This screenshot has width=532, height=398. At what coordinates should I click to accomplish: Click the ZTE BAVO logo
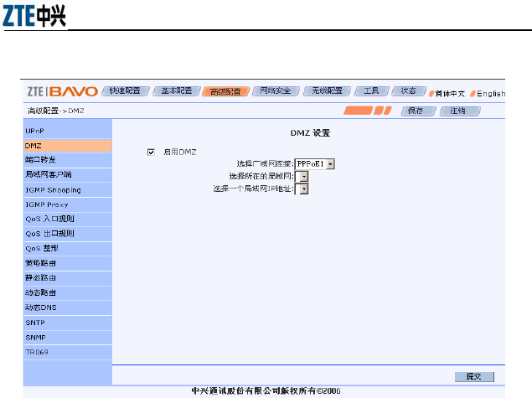tap(63, 91)
